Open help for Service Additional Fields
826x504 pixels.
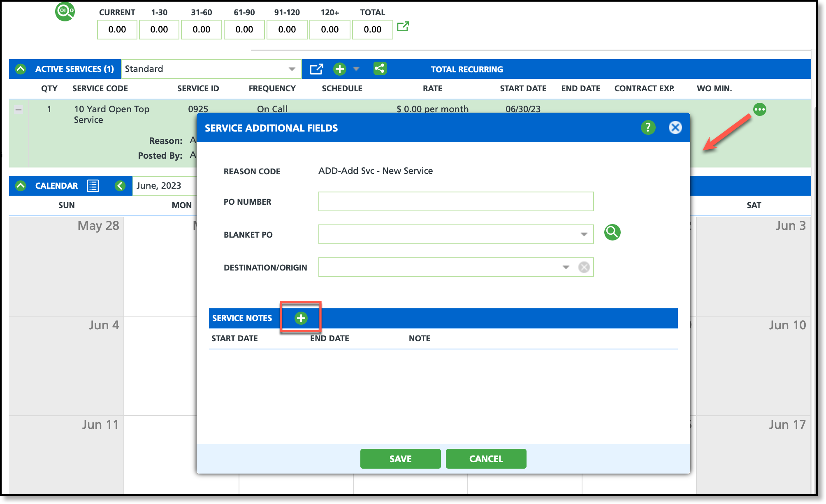[x=648, y=127]
